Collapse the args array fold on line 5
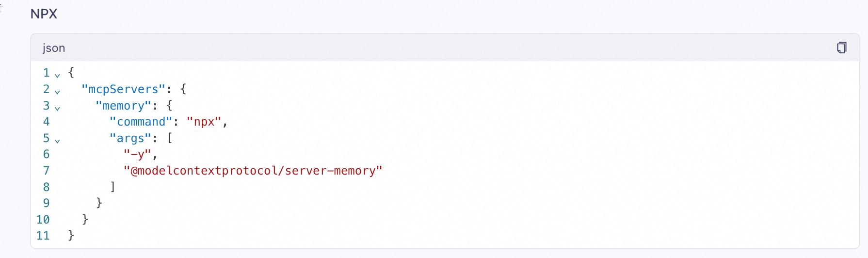The image size is (868, 258). click(x=57, y=141)
